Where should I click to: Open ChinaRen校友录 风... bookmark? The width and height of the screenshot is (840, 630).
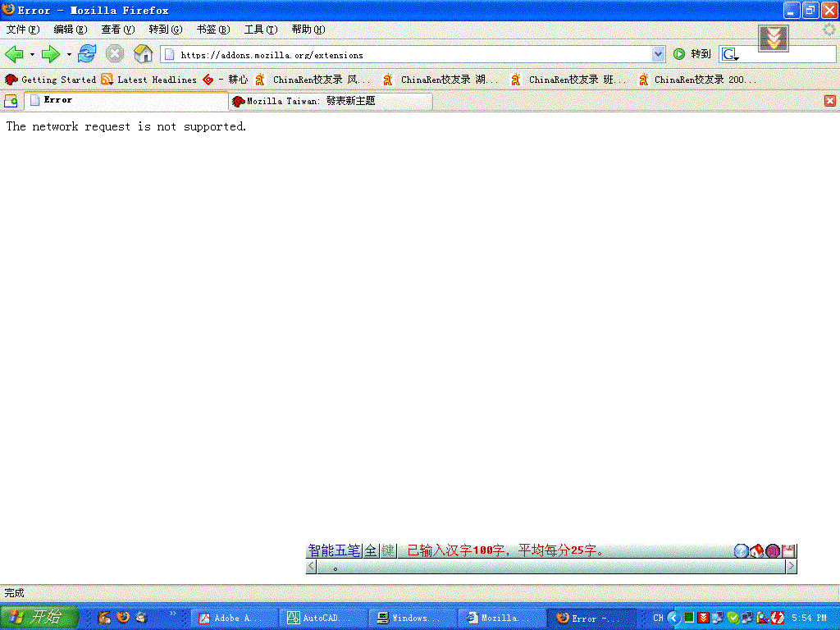point(313,80)
